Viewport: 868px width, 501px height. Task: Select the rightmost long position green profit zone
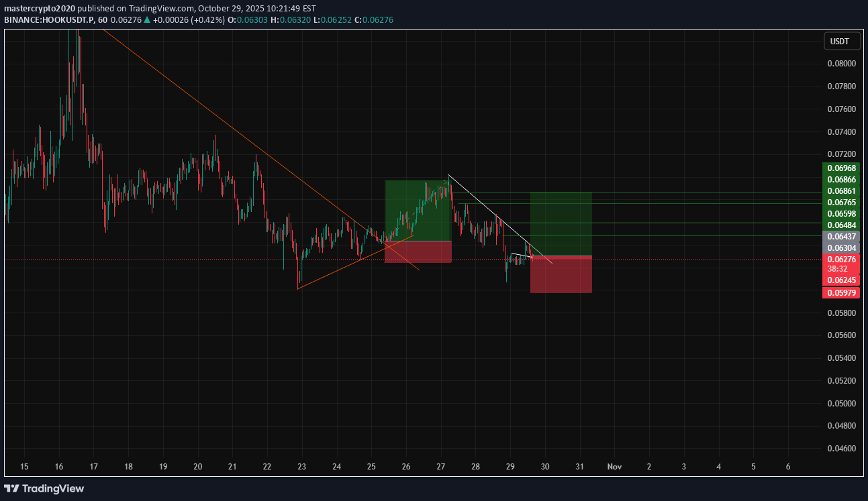561,223
